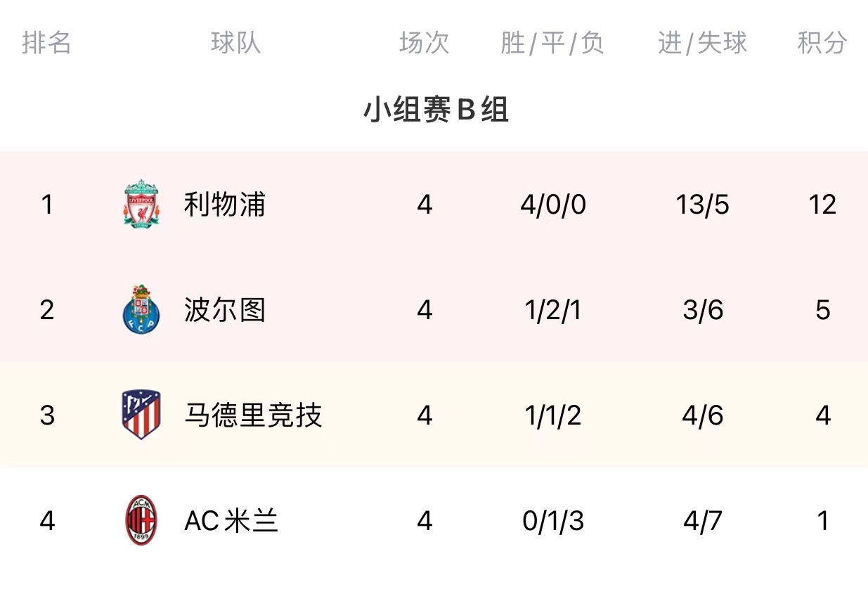Open the 利物浦 team name
The image size is (868, 613).
click(x=224, y=205)
